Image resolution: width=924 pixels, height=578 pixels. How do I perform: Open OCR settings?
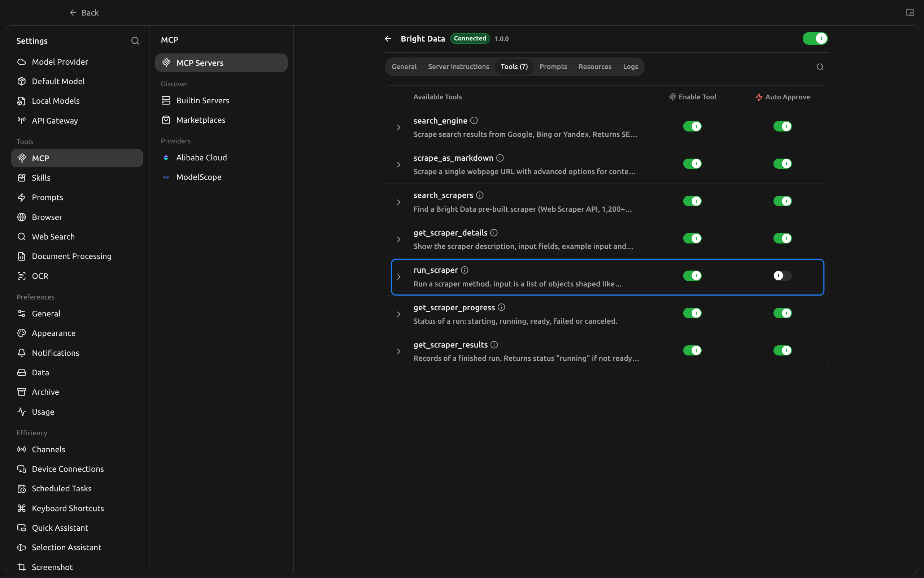pyautogui.click(x=77, y=276)
